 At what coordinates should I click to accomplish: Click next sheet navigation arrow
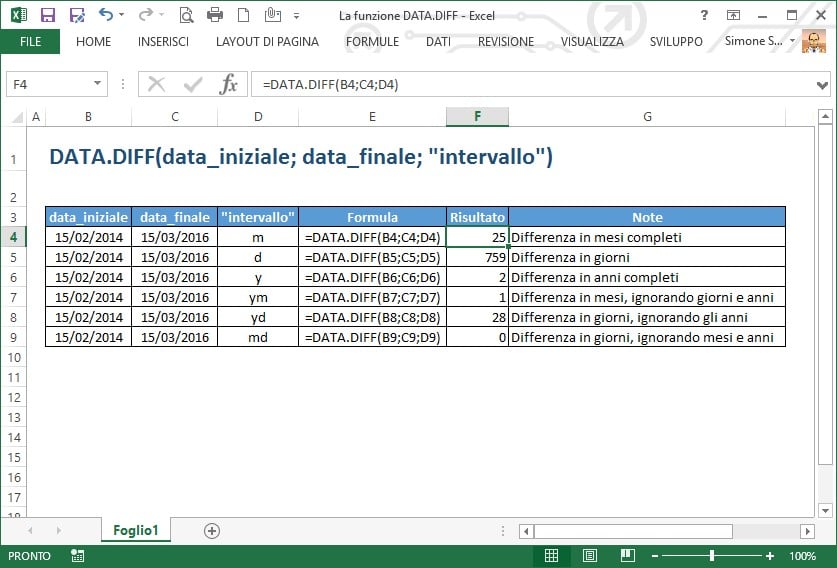tap(58, 531)
